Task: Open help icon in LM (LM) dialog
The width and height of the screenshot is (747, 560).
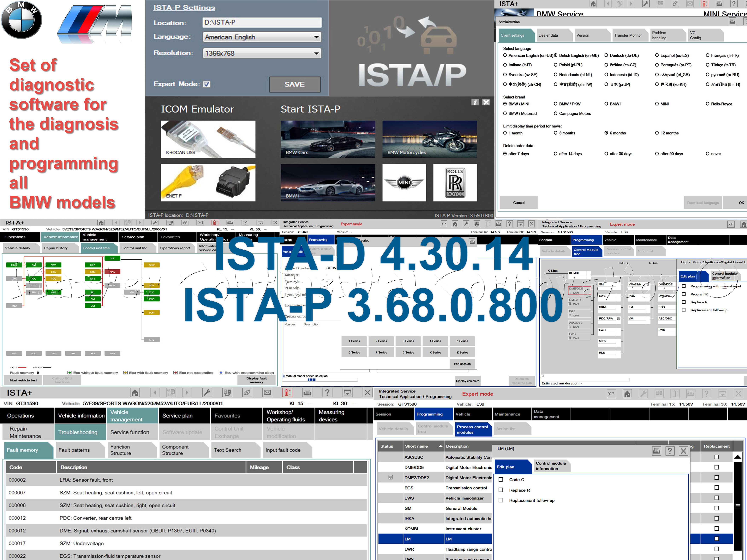Action: (670, 451)
